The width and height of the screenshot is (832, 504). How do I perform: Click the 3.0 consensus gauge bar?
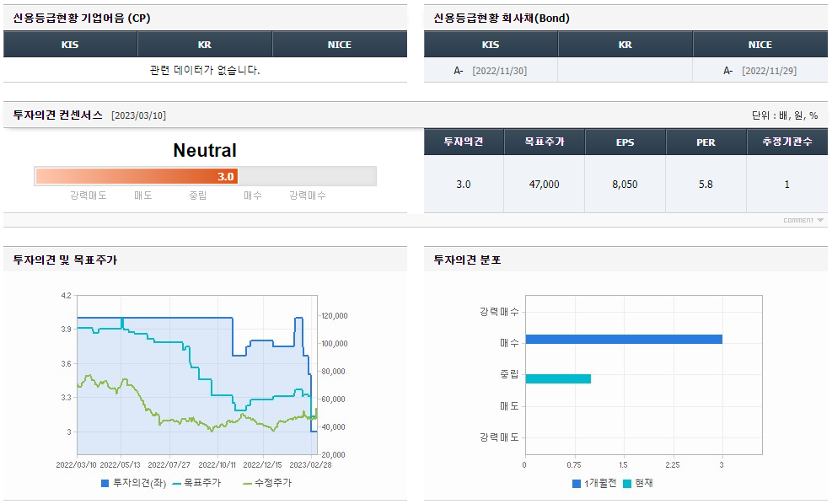click(206, 176)
